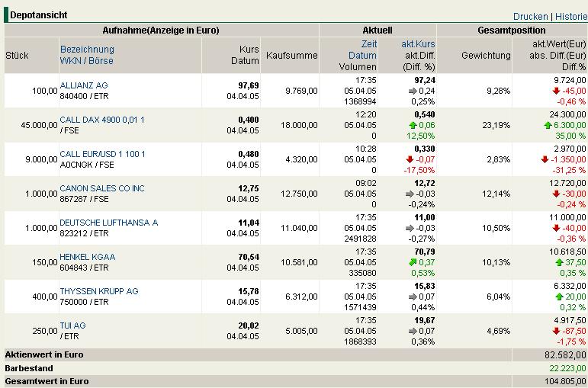
Task: Open the TUI AG link
Action: click(x=72, y=325)
